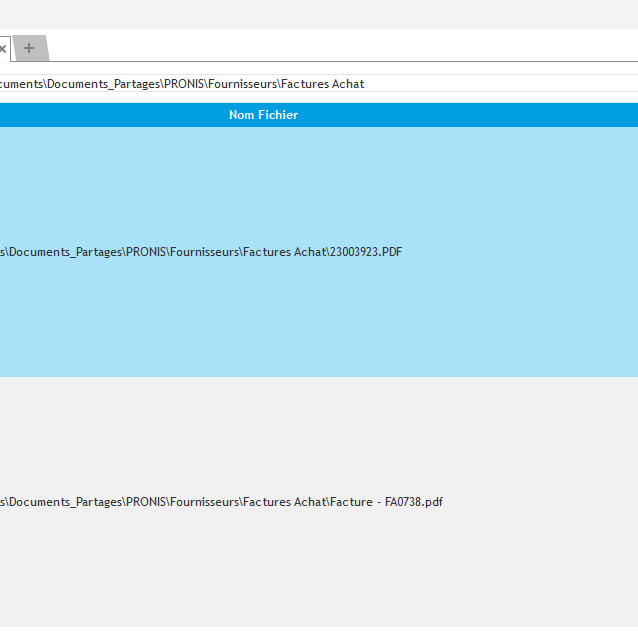
Task: Click 'Documents_Partages' in the FA0738 row path
Action: pyautogui.click(x=66, y=502)
